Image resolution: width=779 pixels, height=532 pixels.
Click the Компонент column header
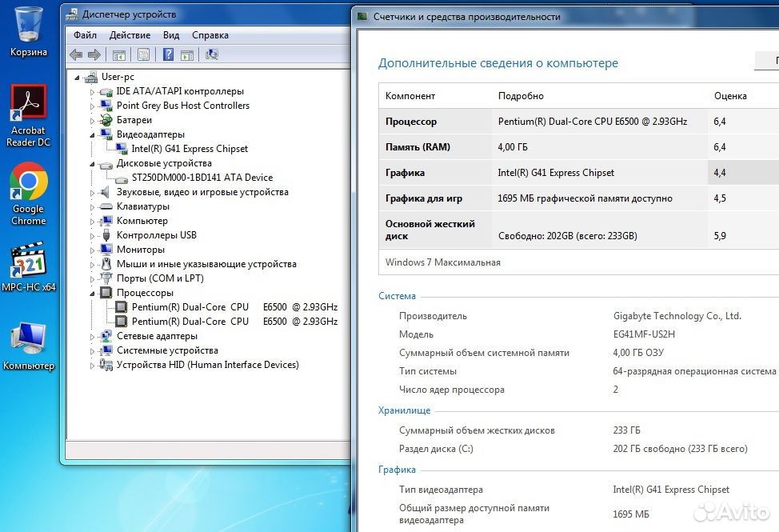[x=409, y=96]
